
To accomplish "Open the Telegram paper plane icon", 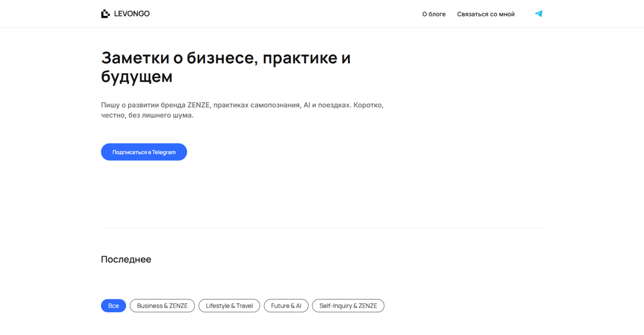I will tap(538, 14).
